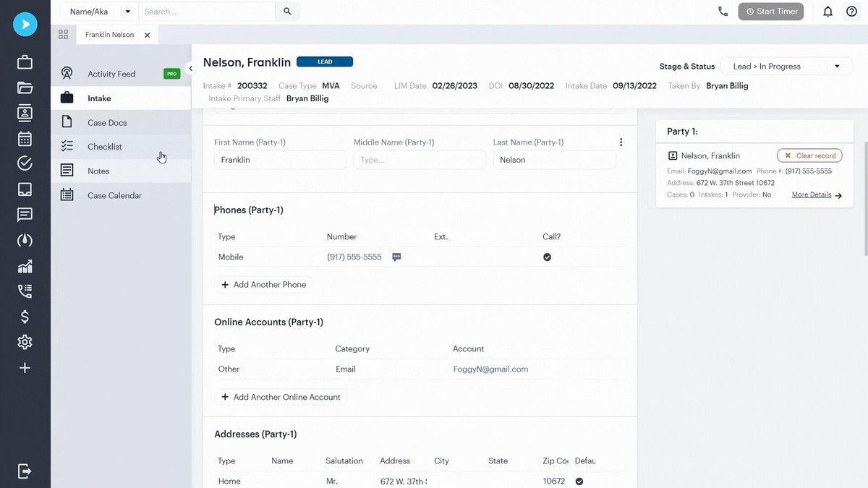868x488 pixels.
Task: Click the First Name field containing Franklin
Action: pyautogui.click(x=281, y=160)
